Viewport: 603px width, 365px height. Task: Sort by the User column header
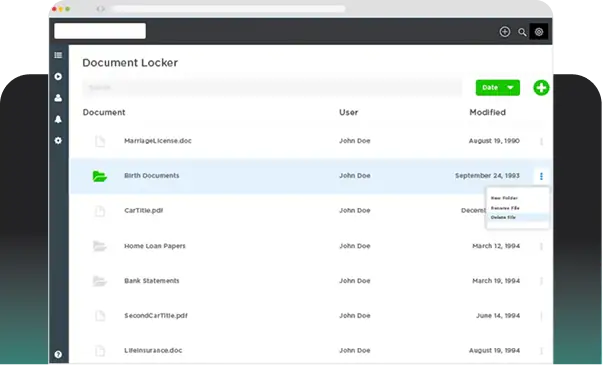pyautogui.click(x=348, y=112)
